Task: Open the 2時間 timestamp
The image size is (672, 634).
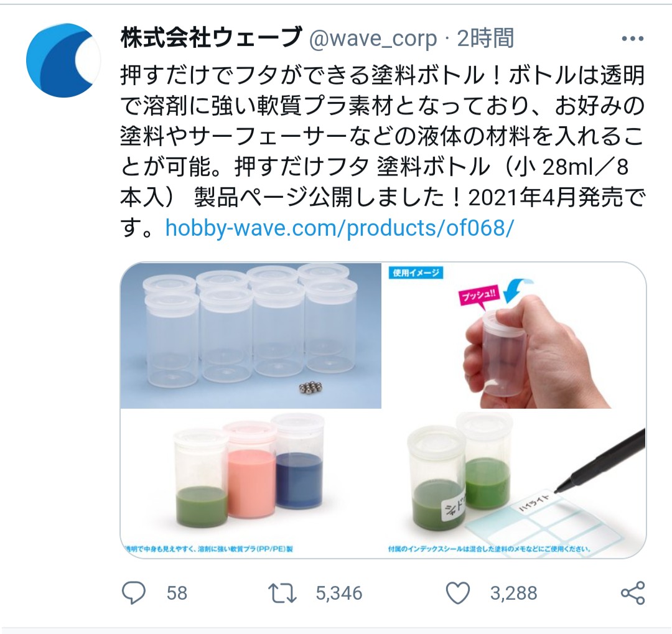Action: point(485,38)
